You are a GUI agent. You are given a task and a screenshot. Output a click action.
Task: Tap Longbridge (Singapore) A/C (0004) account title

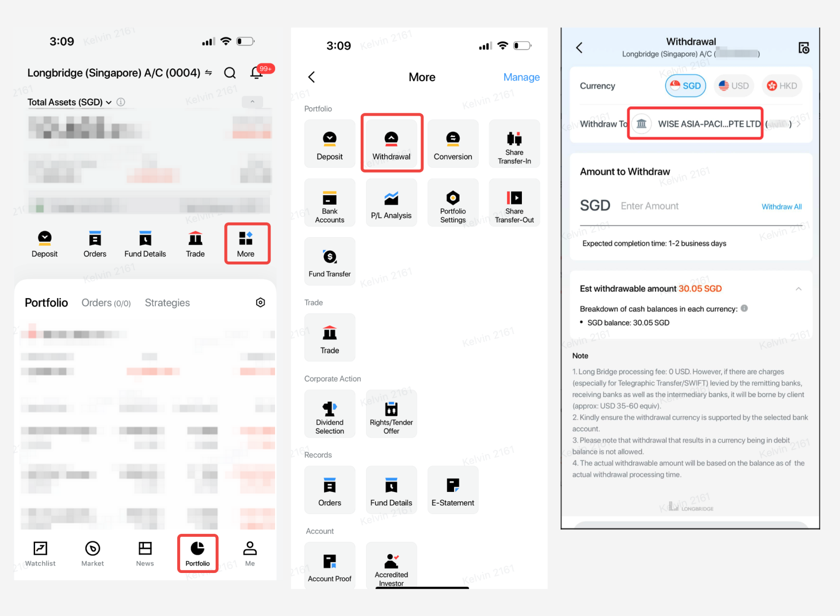point(114,73)
